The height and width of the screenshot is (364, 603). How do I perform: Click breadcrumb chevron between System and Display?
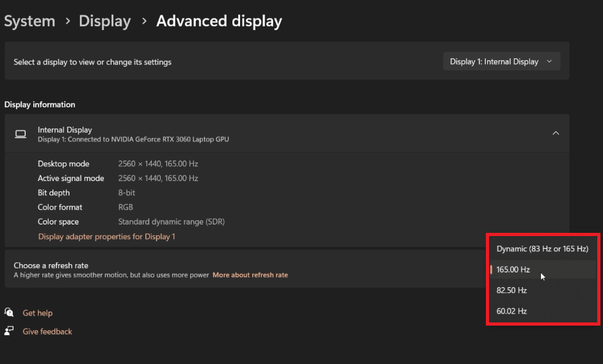point(68,21)
